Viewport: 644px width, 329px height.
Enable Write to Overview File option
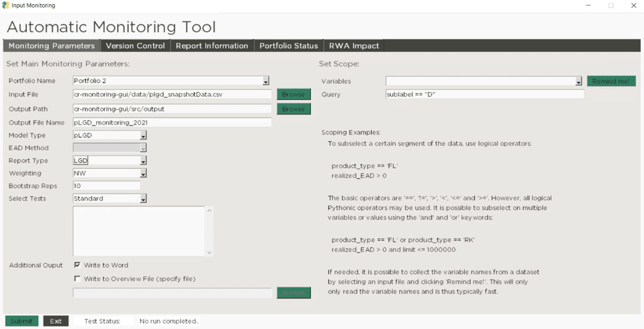(x=78, y=279)
